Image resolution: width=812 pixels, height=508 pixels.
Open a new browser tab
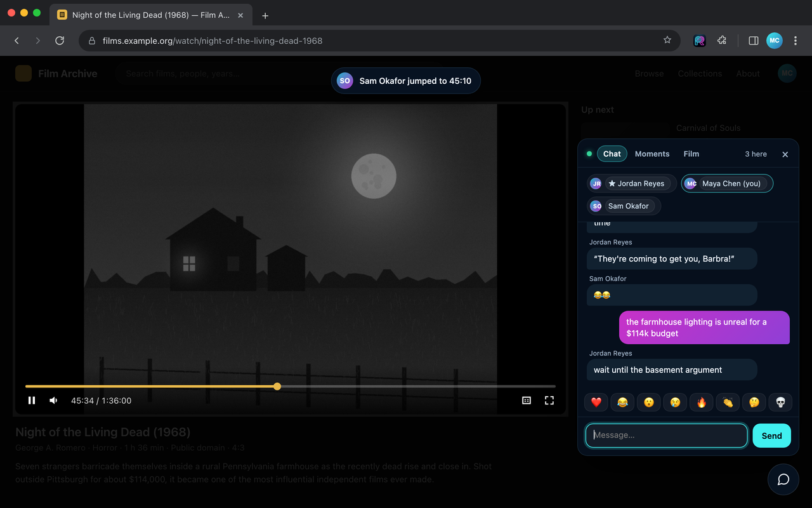click(265, 15)
